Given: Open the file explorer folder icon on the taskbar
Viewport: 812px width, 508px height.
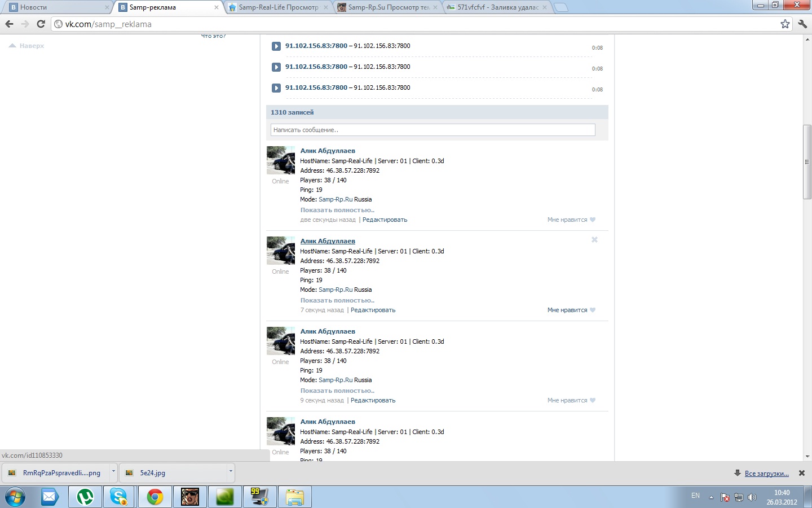Looking at the screenshot, I should [x=294, y=497].
